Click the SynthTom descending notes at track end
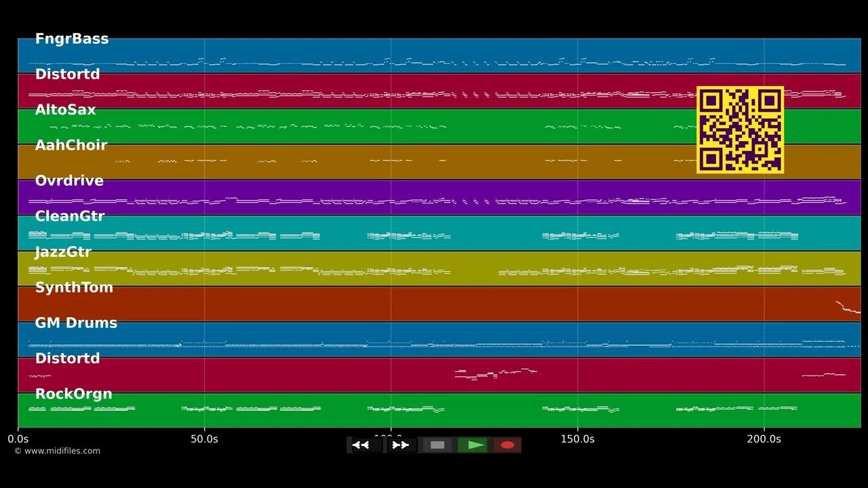The image size is (868, 488). coord(848,307)
